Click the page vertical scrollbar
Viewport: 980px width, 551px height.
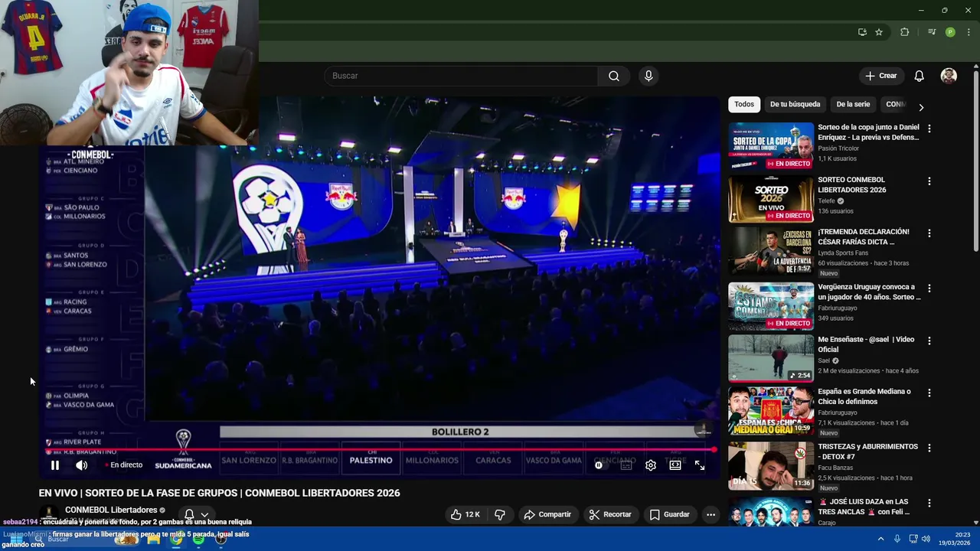(975, 161)
